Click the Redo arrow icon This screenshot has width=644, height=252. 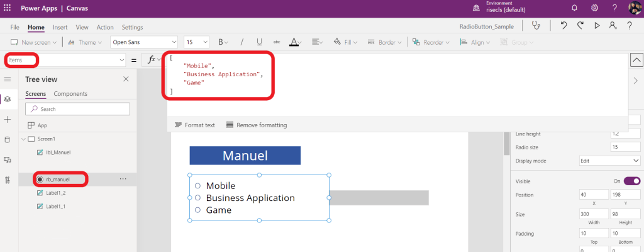pyautogui.click(x=580, y=26)
